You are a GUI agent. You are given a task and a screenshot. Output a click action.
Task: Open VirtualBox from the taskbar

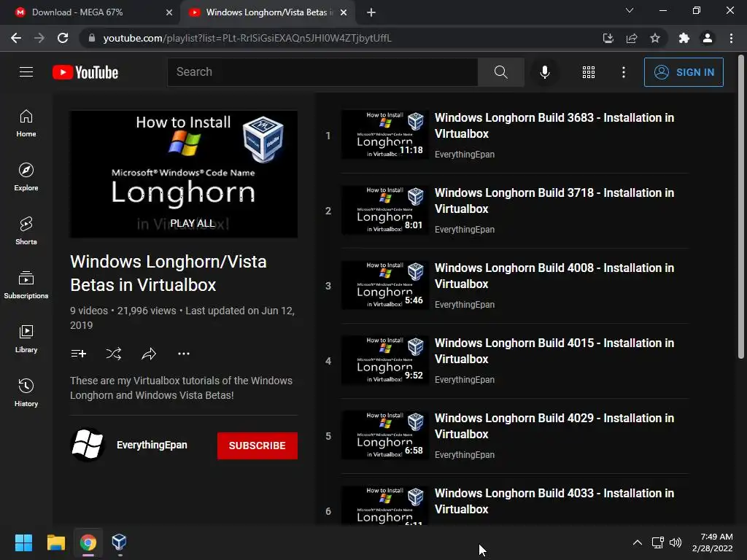[119, 542]
